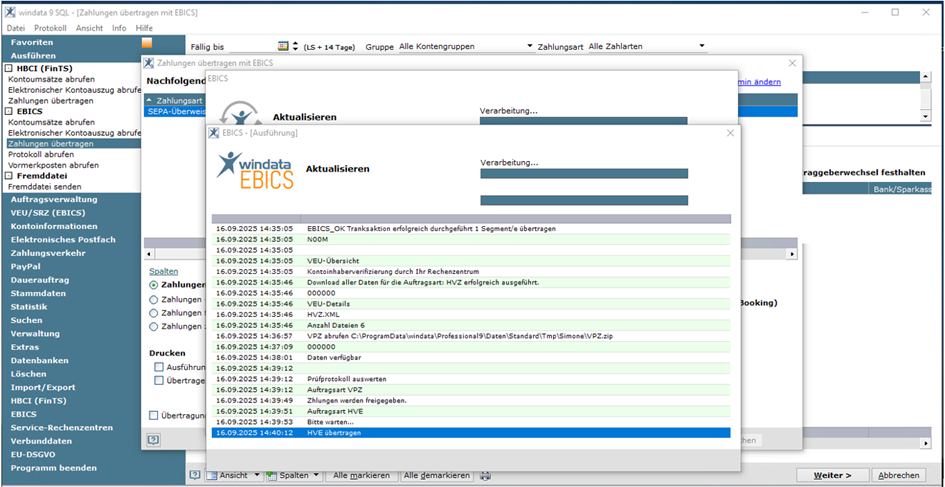Click the Ansicht toolbar icon
This screenshot has height=487, width=945.
click(x=212, y=475)
